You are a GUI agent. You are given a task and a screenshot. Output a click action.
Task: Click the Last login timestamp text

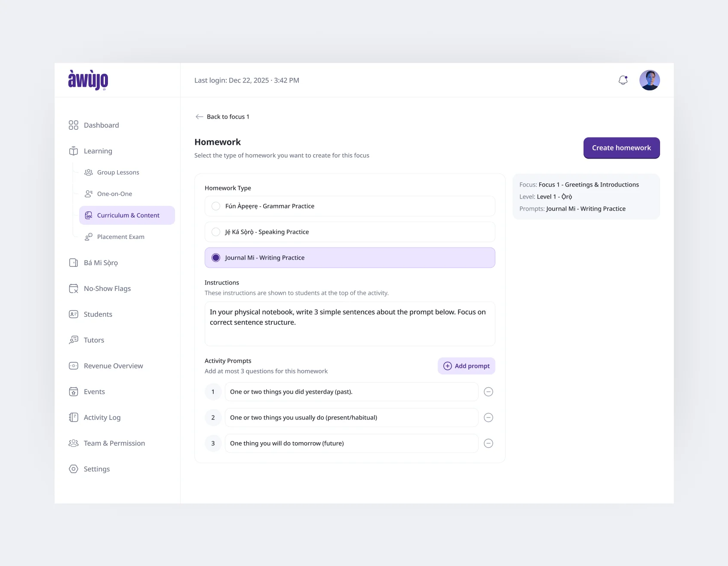coord(247,80)
